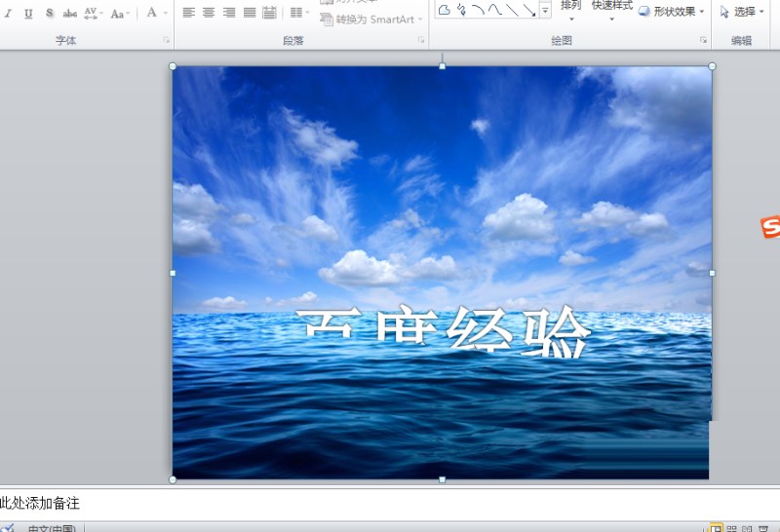Screen dimensions: 780x532
Task: Justify the paragraph text
Action: [250, 13]
